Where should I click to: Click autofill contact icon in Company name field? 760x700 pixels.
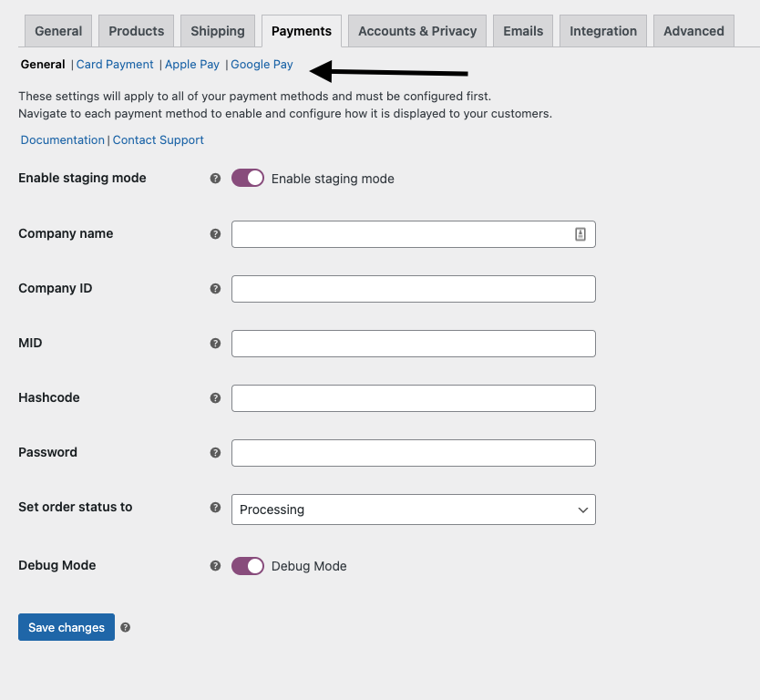580,234
